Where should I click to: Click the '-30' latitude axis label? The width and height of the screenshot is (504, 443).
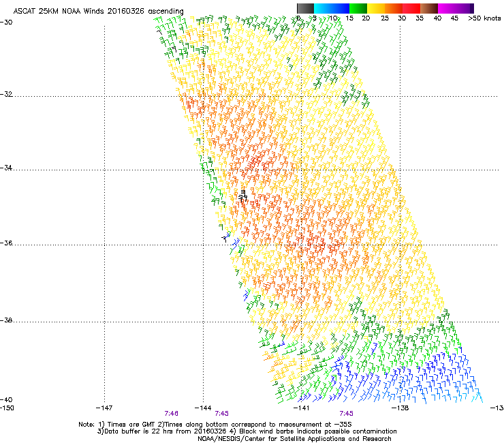click(6, 22)
